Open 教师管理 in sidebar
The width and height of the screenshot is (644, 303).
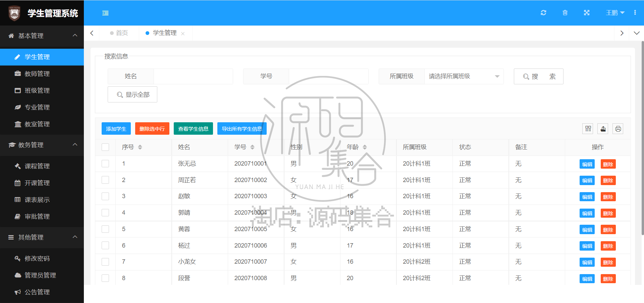click(42, 74)
